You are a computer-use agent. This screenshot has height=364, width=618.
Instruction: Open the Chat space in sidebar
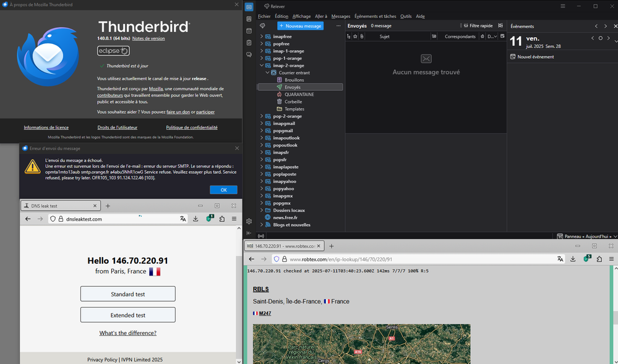tap(249, 54)
